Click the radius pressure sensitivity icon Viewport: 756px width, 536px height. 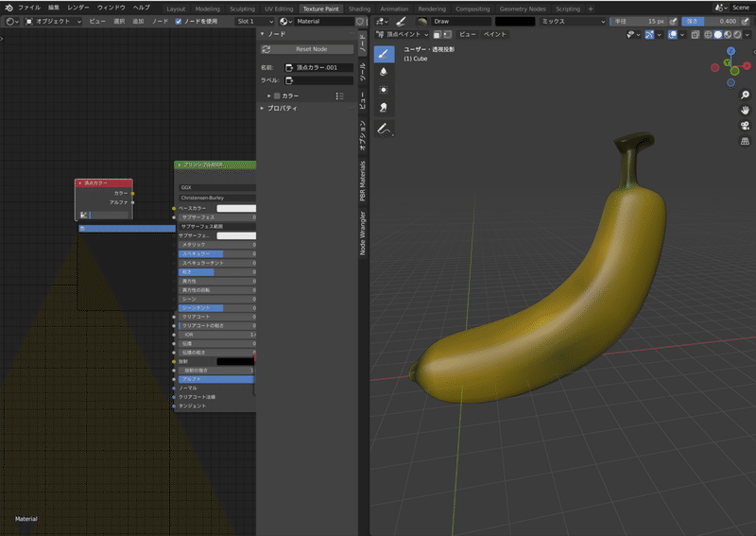point(674,21)
